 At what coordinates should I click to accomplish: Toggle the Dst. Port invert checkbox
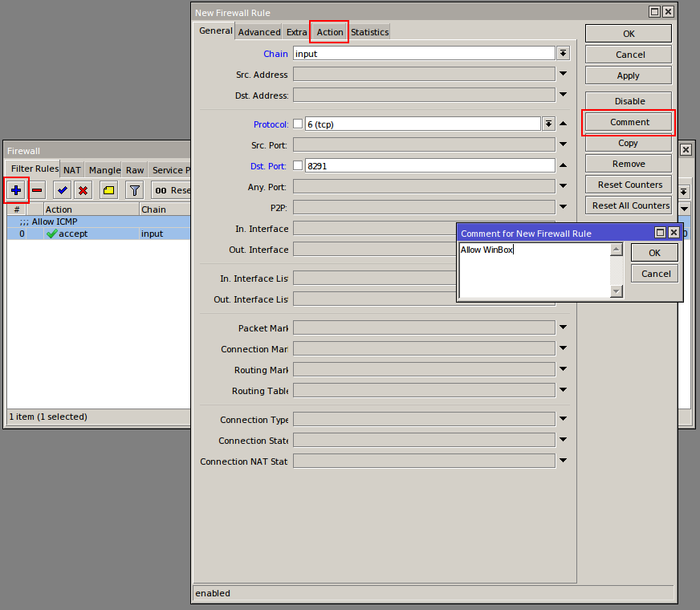298,166
